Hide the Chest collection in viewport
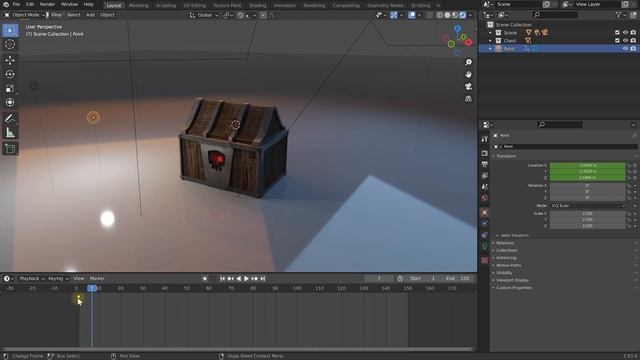Image resolution: width=640 pixels, height=360 pixels. [x=625, y=40]
